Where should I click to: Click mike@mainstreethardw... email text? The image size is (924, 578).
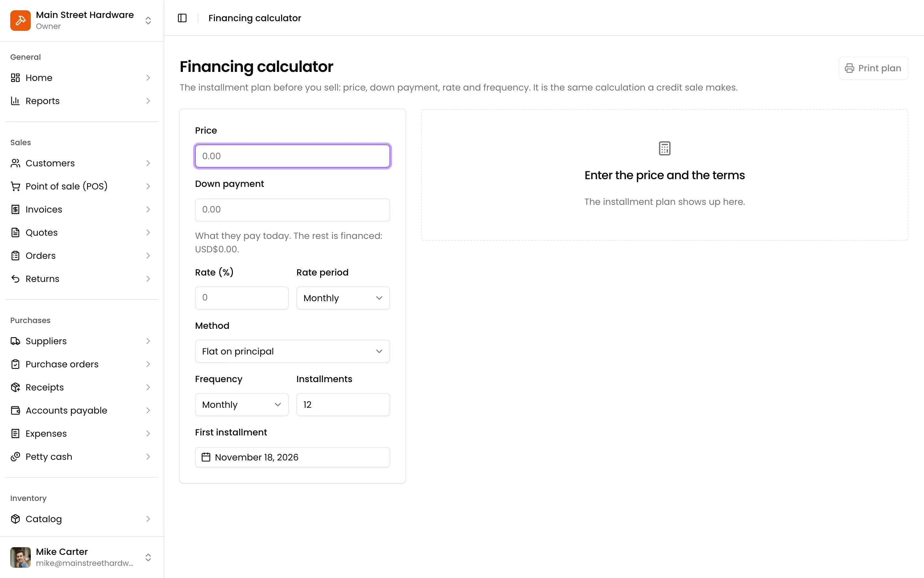point(84,563)
